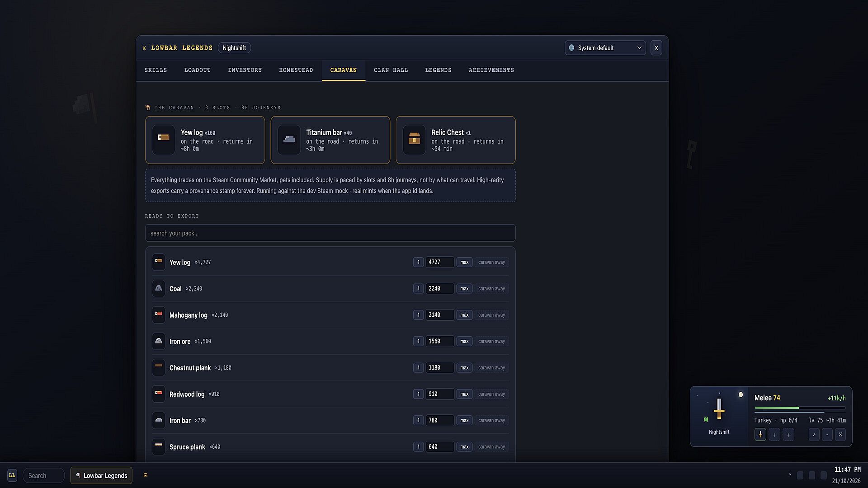Open the LL start menu in the taskbar

[x=12, y=475]
